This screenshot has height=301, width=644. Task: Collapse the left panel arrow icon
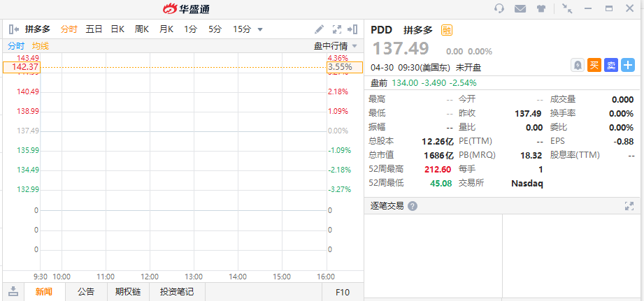click(x=13, y=29)
